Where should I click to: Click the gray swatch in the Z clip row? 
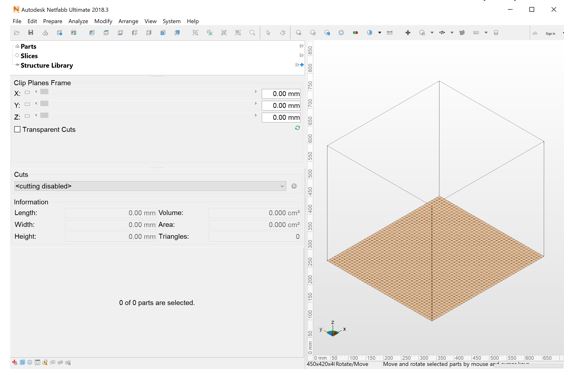click(x=44, y=116)
